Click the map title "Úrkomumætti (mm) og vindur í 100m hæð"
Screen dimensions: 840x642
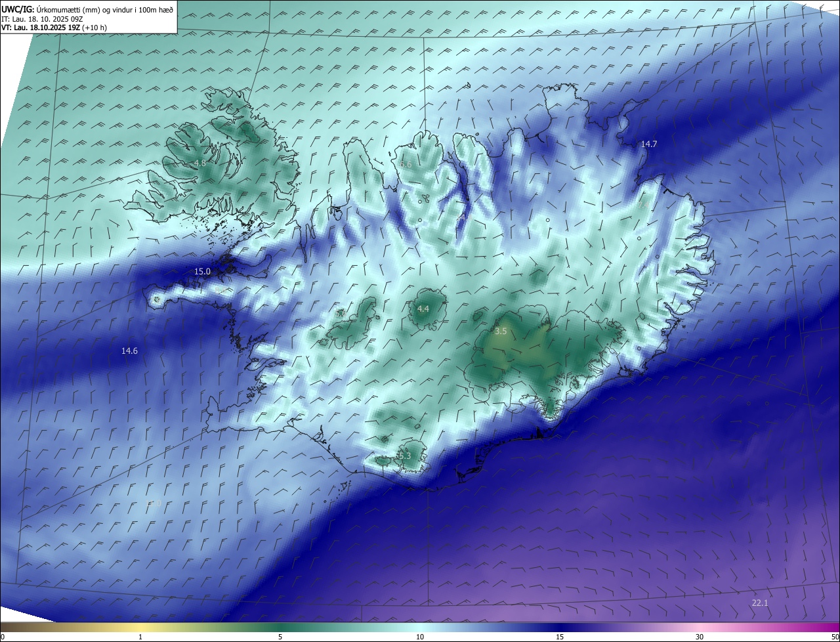tap(105, 9)
